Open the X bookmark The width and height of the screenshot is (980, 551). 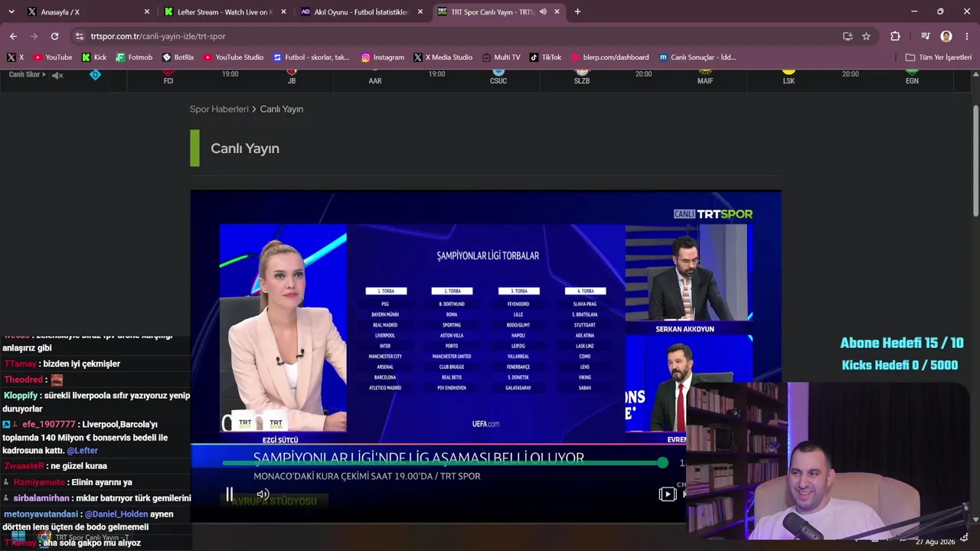(15, 57)
